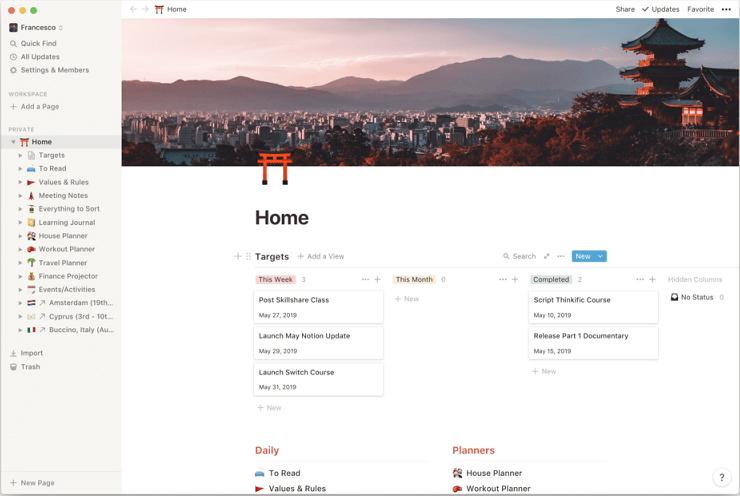Click the No Status inbox icon

[x=674, y=297]
